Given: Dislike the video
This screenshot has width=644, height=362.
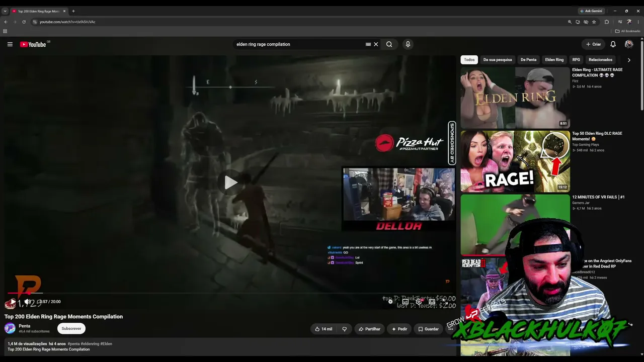Looking at the screenshot, I should pyautogui.click(x=345, y=329).
